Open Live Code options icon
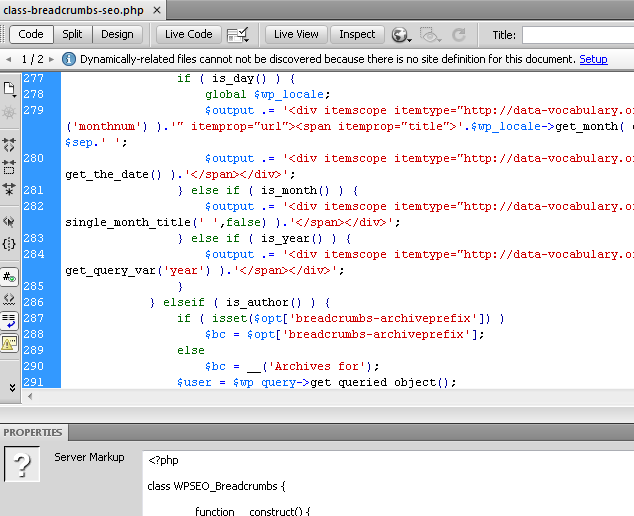The width and height of the screenshot is (634, 516). (238, 35)
